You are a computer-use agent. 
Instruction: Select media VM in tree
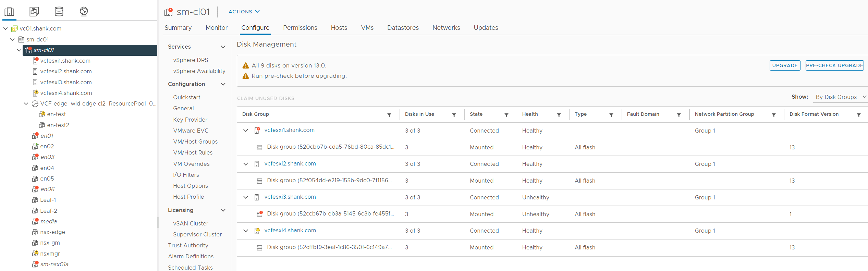pyautogui.click(x=49, y=221)
